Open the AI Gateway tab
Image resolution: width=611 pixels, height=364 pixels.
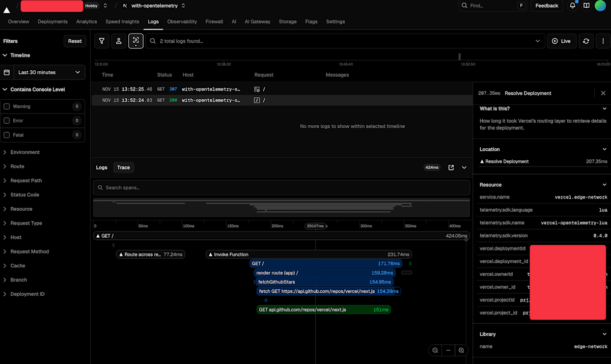tap(258, 22)
